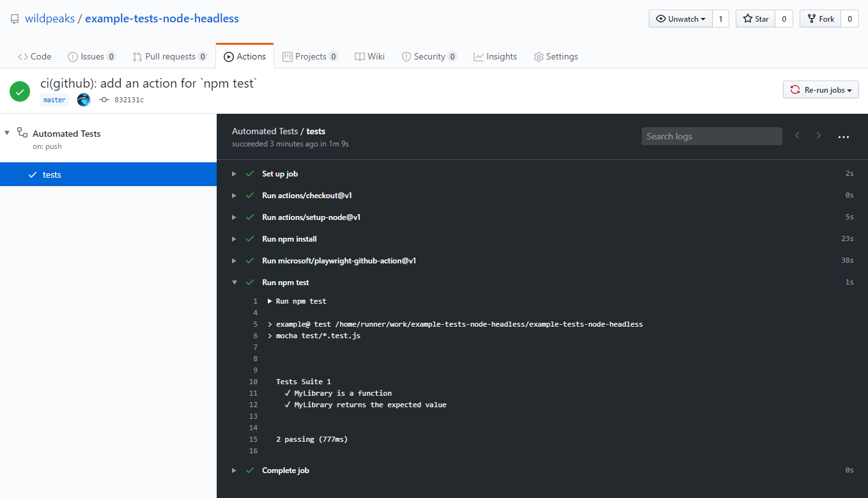
Task: Open the Insights tab
Action: [495, 56]
